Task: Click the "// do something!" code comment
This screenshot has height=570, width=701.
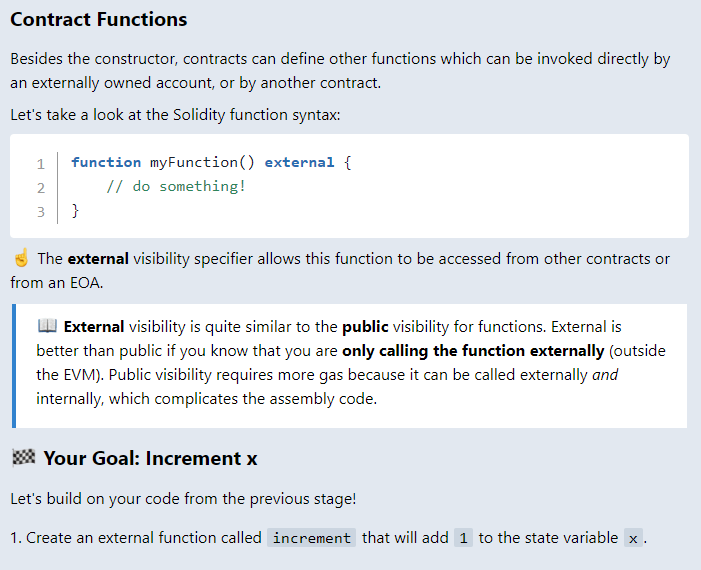Action: pos(175,186)
